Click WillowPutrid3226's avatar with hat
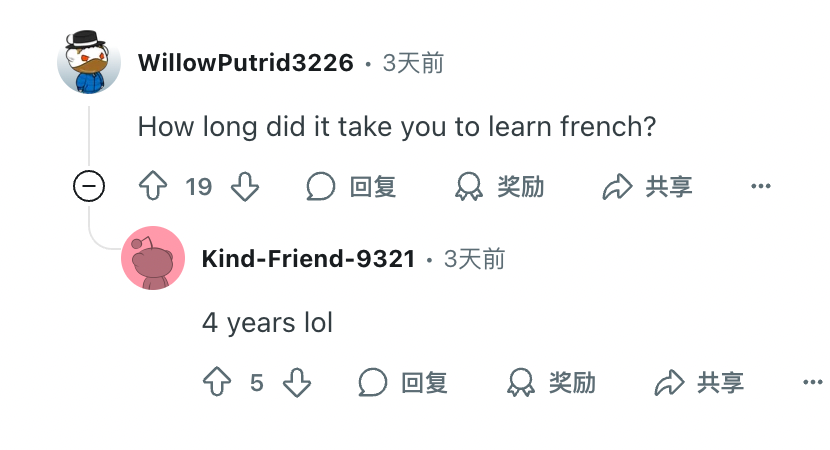This screenshot has height=450, width=830. tap(89, 62)
